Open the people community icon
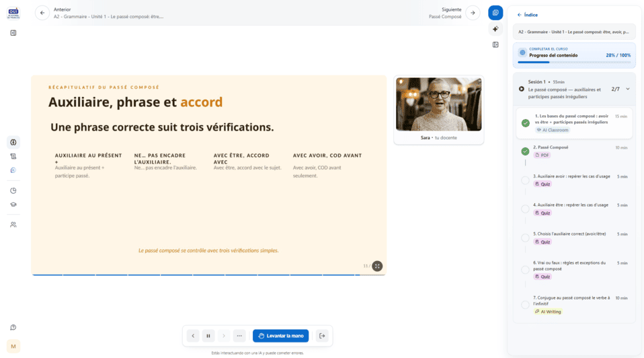 point(13,225)
